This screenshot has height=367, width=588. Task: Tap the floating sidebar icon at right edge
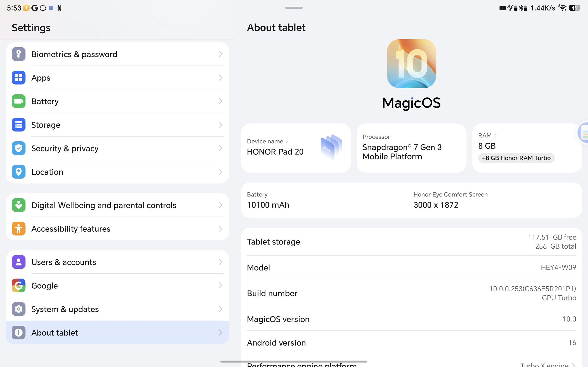pos(583,133)
